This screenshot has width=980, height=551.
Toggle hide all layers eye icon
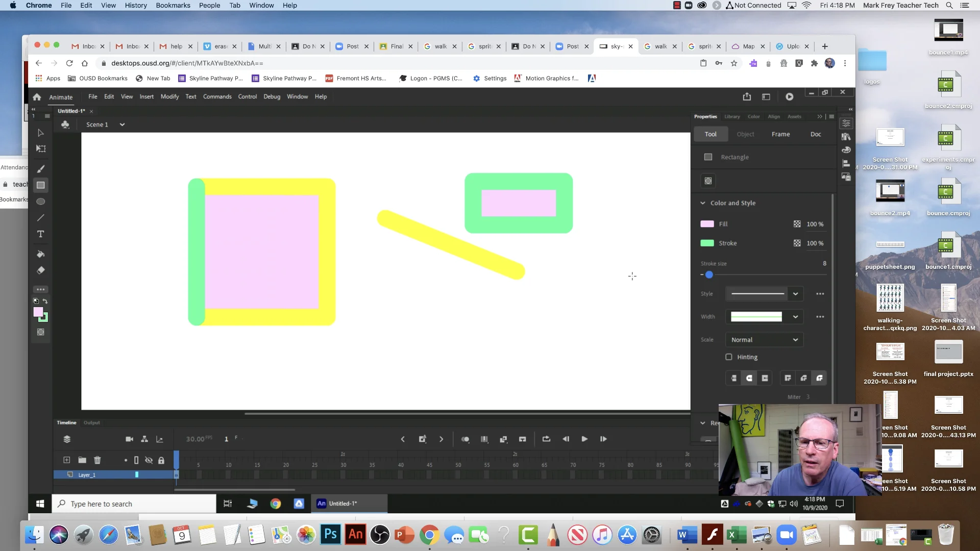149,460
